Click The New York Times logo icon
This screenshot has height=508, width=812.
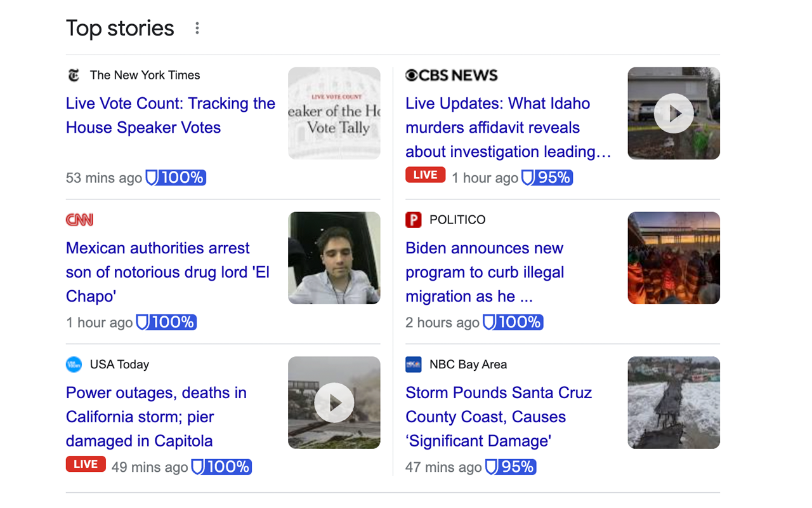74,76
